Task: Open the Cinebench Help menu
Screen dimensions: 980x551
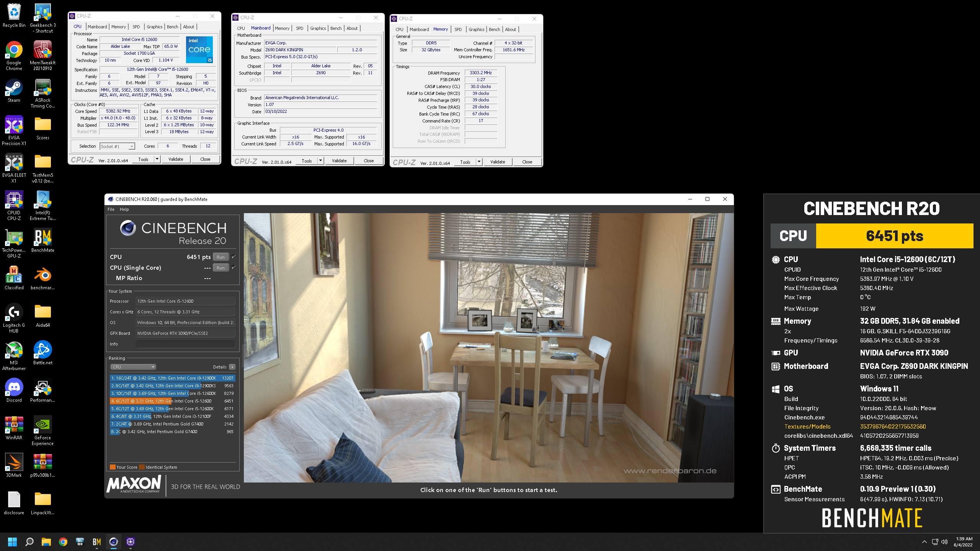Action: 124,209
